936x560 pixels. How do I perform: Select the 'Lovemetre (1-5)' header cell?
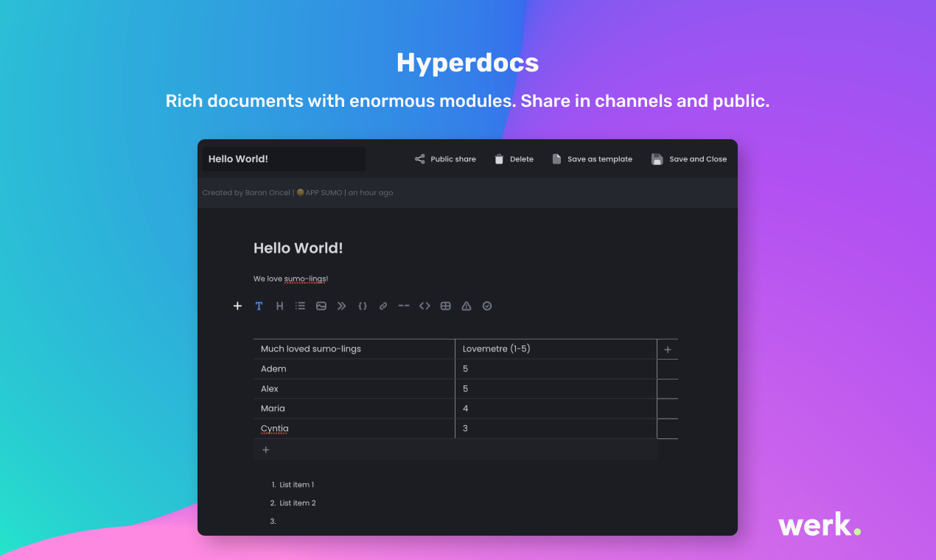click(556, 349)
